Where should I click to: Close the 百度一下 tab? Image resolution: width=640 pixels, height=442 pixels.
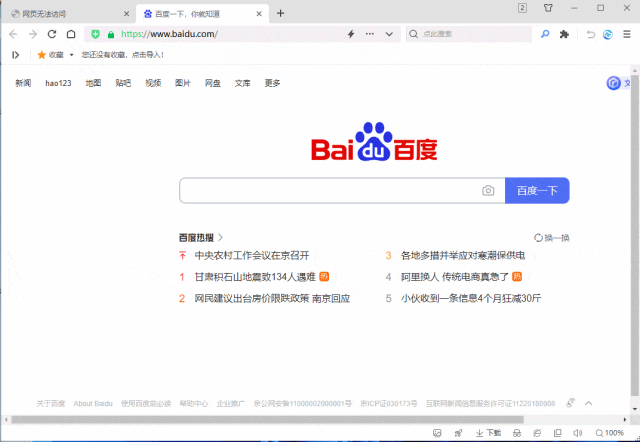(x=259, y=14)
